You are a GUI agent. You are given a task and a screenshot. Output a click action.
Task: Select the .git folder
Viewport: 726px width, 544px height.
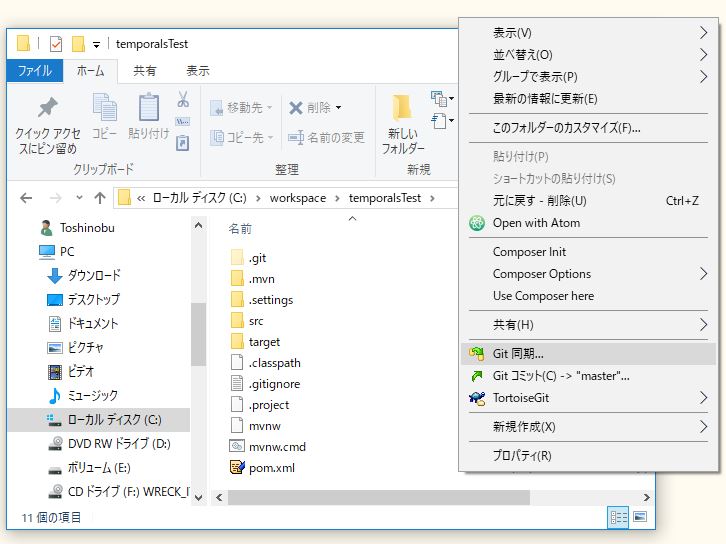click(249, 258)
